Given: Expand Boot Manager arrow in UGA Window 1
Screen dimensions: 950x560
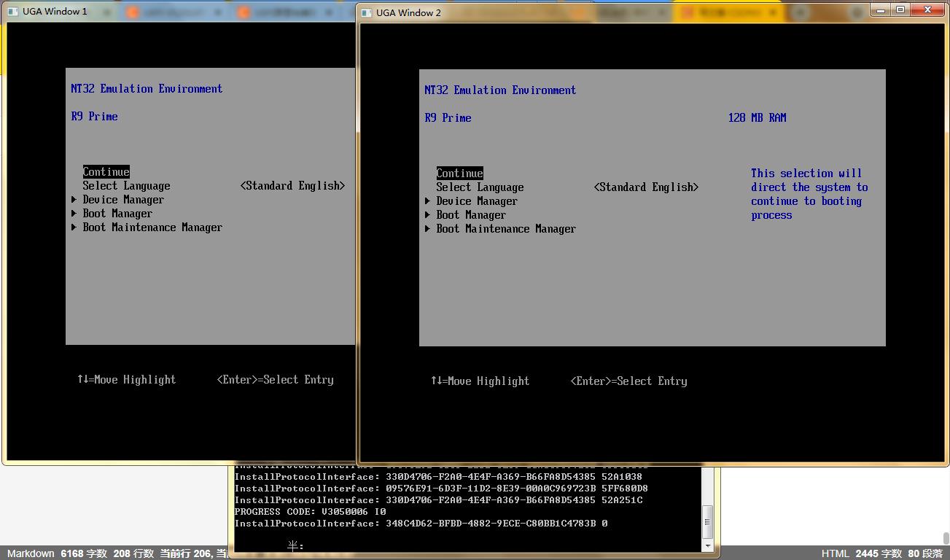Looking at the screenshot, I should click(x=74, y=214).
